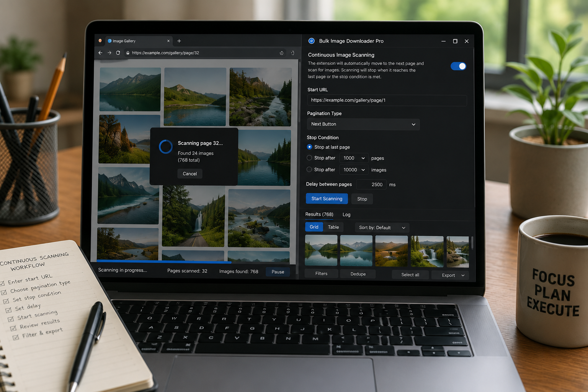
Task: Open a new browser tab
Action: tap(179, 41)
